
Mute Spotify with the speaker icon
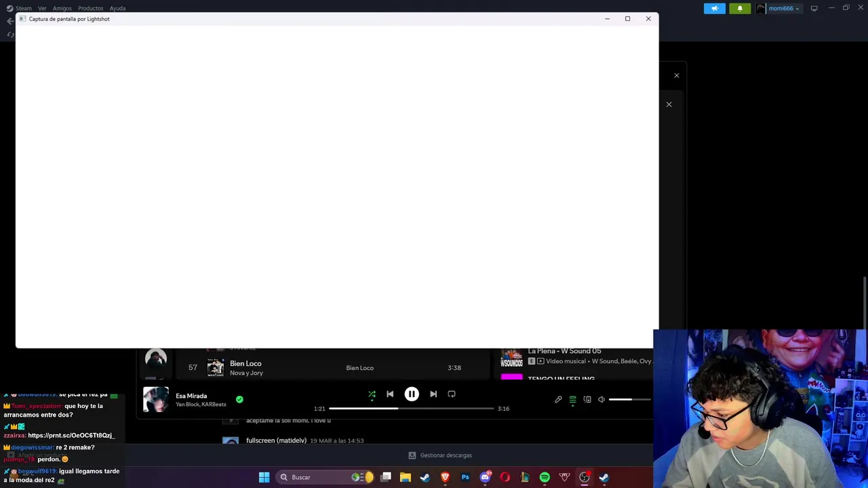[x=601, y=399]
